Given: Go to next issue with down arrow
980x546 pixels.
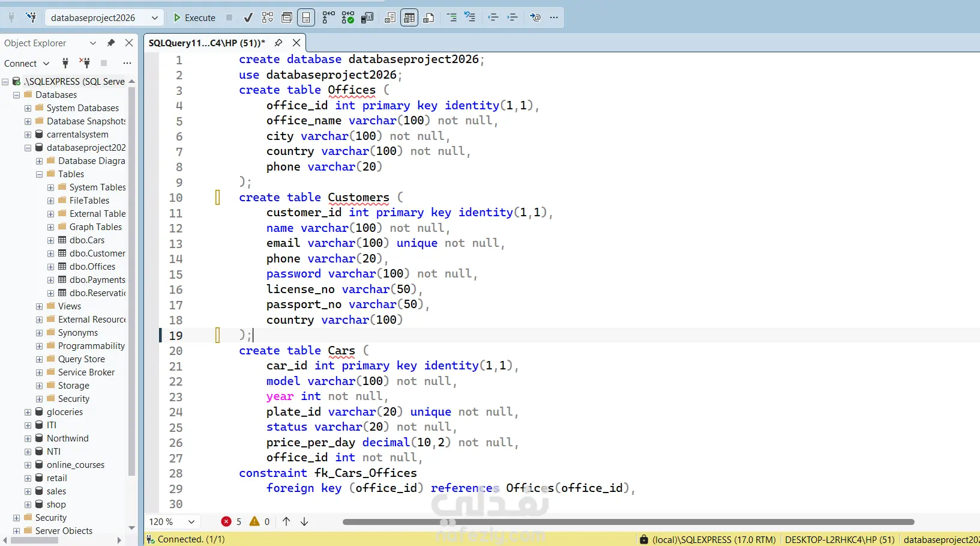Looking at the screenshot, I should tap(304, 521).
